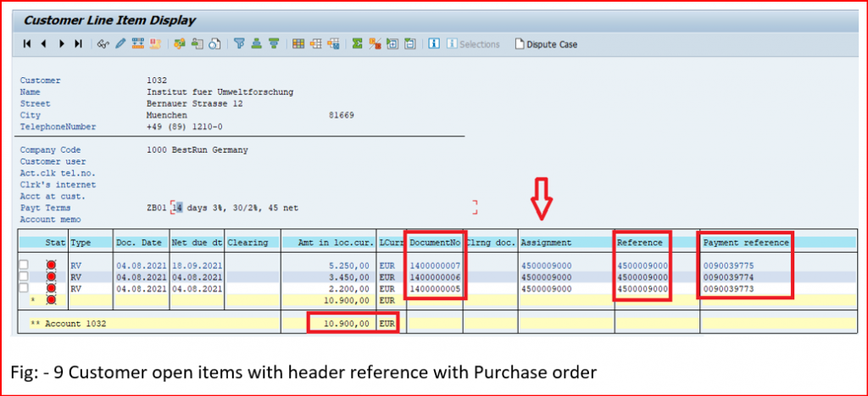Sort in ascending order icon

256,44
